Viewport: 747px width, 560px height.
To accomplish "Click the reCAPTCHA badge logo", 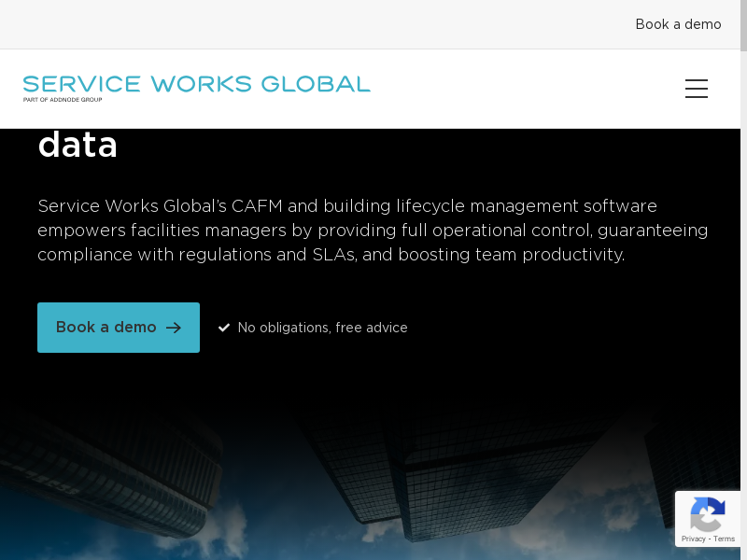I will point(708,514).
